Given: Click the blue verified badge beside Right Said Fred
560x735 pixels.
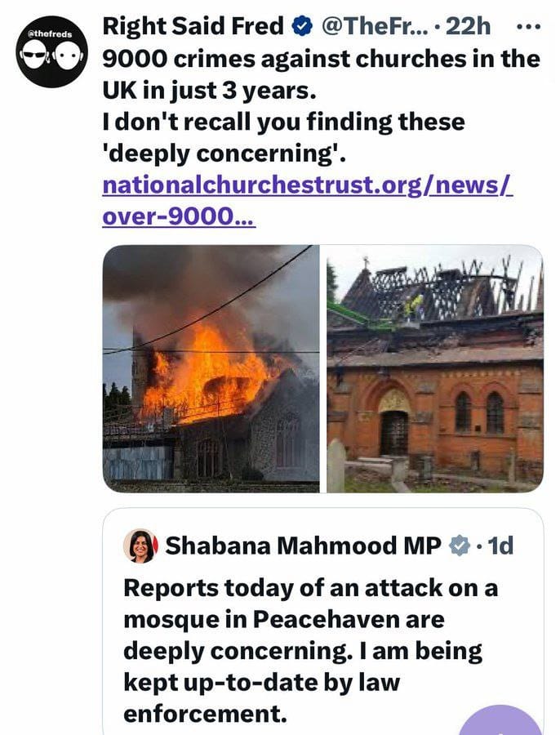Looking at the screenshot, I should click(302, 26).
